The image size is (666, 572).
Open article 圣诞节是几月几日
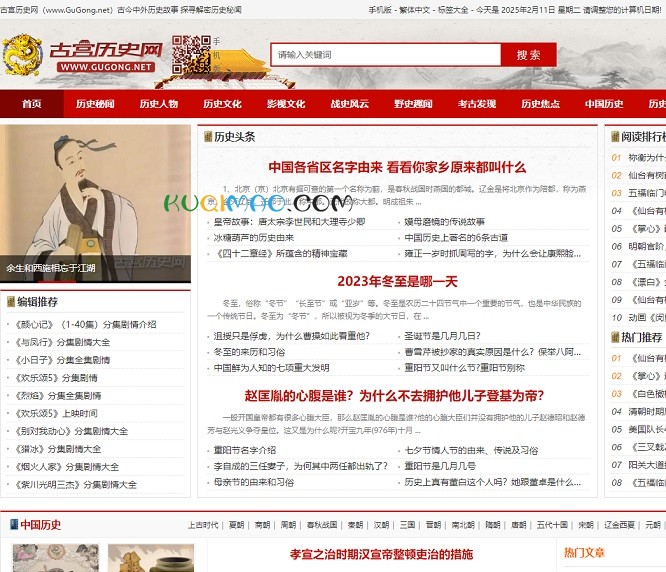(x=442, y=336)
